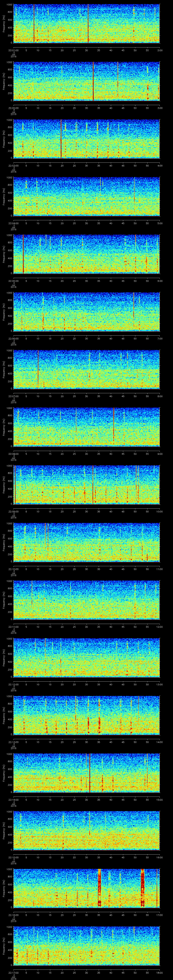
Task: Click the Frequency (Hz) label of the 22:10:00 panel
Action: coord(4,543)
